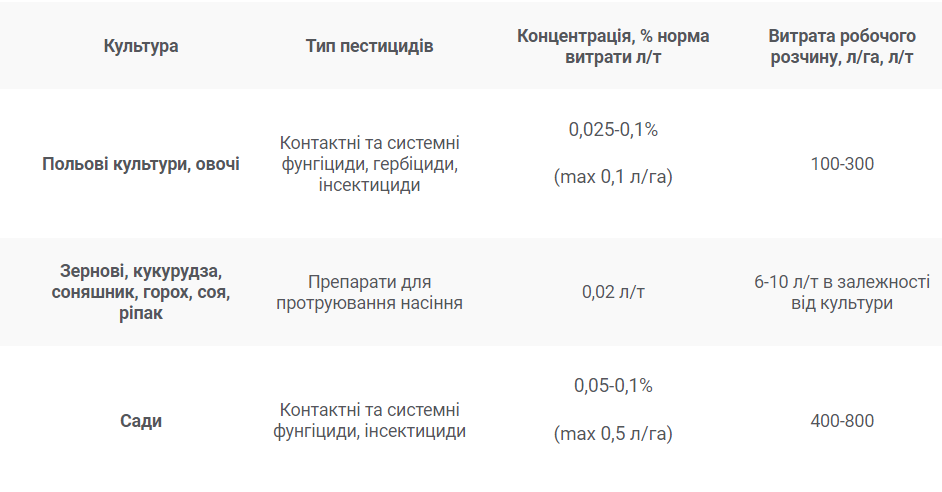This screenshot has width=942, height=492.
Task: Click the Сади row label
Action: click(x=141, y=421)
